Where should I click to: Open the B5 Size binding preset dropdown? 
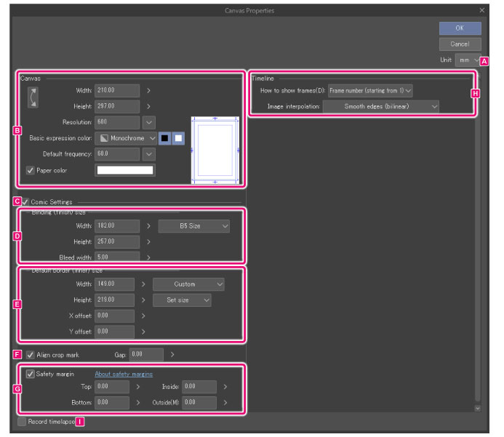tap(194, 226)
